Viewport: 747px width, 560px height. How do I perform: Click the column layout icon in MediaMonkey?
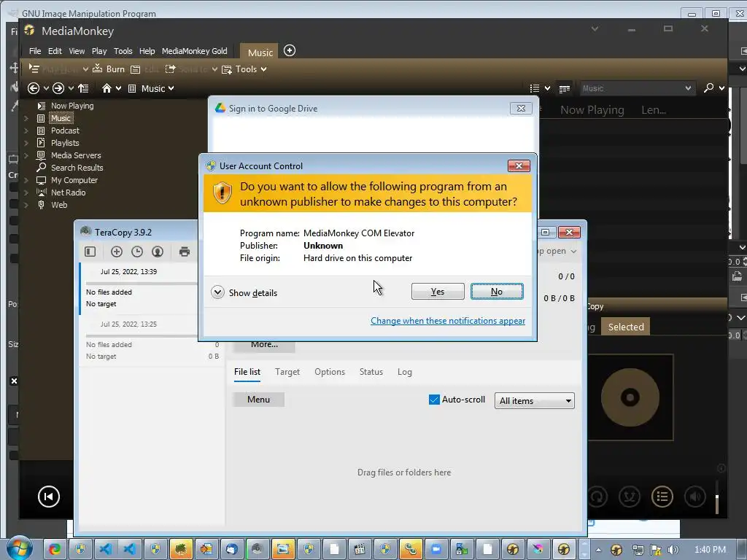point(565,88)
